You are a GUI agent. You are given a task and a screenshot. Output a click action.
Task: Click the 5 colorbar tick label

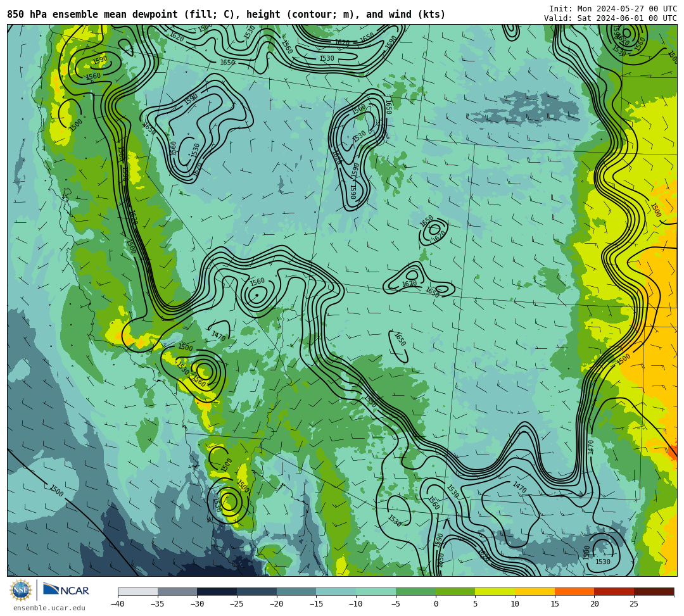click(475, 604)
